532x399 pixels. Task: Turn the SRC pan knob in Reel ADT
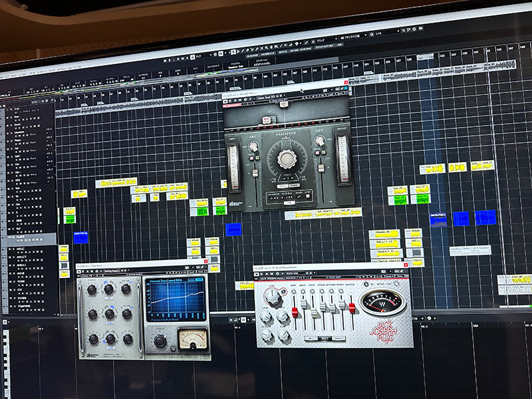[x=253, y=146]
